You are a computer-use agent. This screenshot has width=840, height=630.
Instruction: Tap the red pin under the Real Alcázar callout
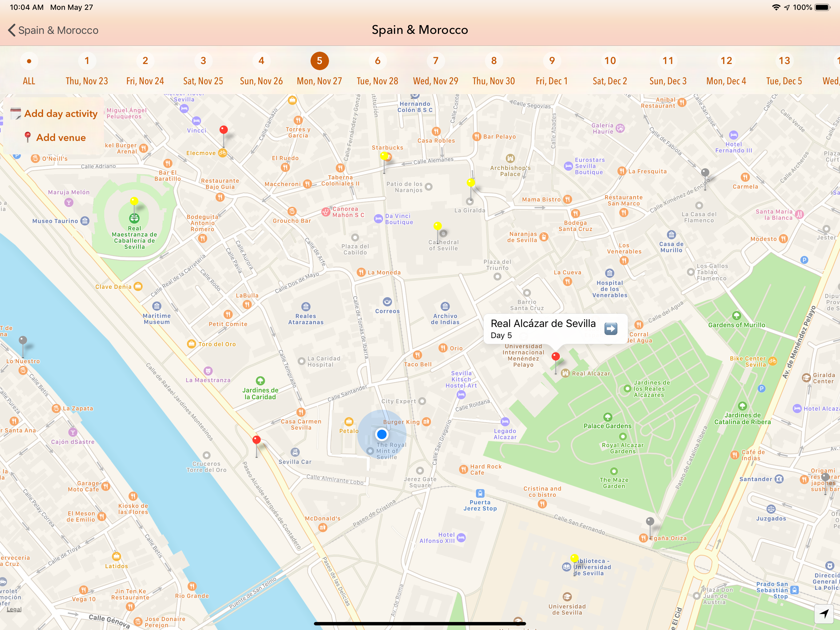[556, 357]
